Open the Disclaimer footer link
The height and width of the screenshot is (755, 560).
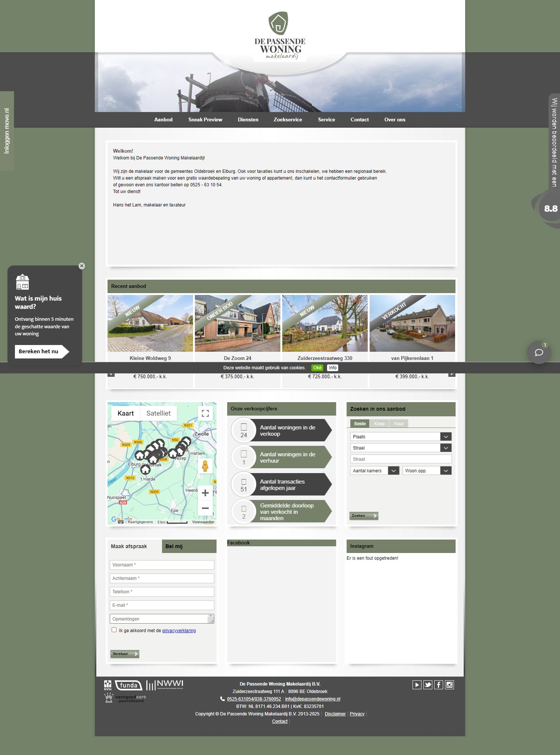tap(335, 714)
